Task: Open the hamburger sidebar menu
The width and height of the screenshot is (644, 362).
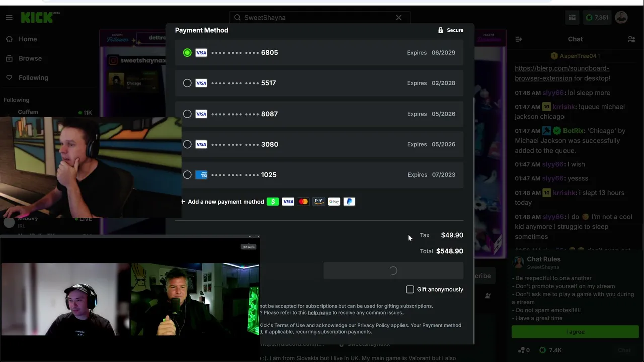Action: 9,18
